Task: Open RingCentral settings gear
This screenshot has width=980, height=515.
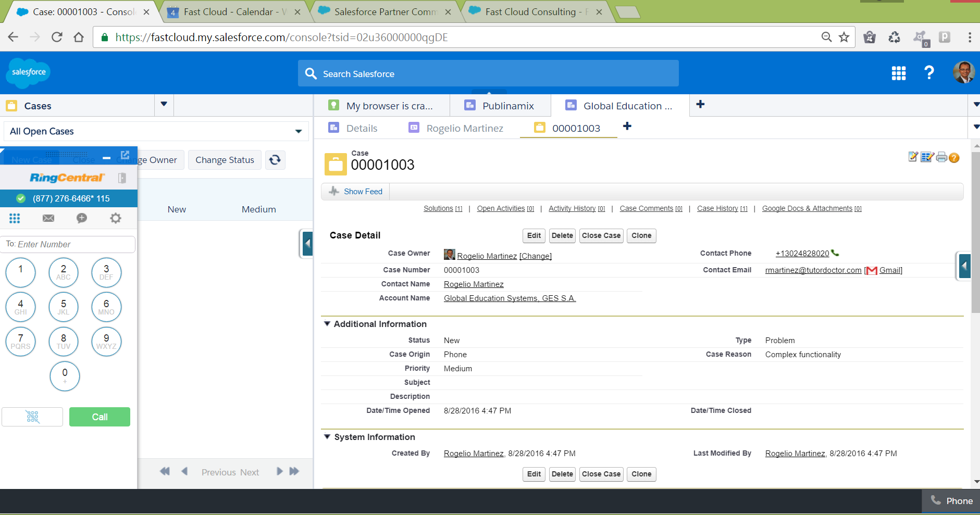Action: click(x=116, y=218)
